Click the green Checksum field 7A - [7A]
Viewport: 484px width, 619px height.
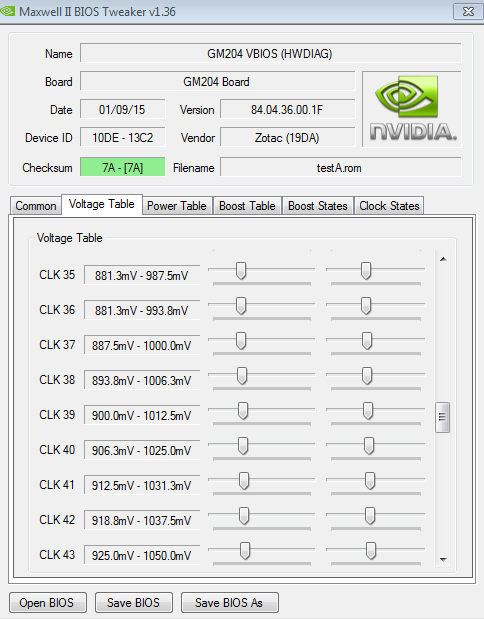[x=122, y=167]
